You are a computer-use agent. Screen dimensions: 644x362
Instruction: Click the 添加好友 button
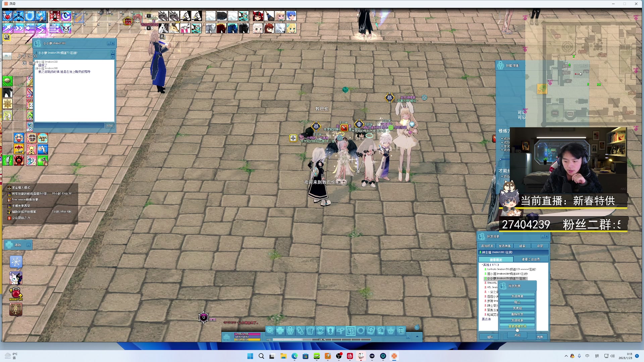[487, 246]
